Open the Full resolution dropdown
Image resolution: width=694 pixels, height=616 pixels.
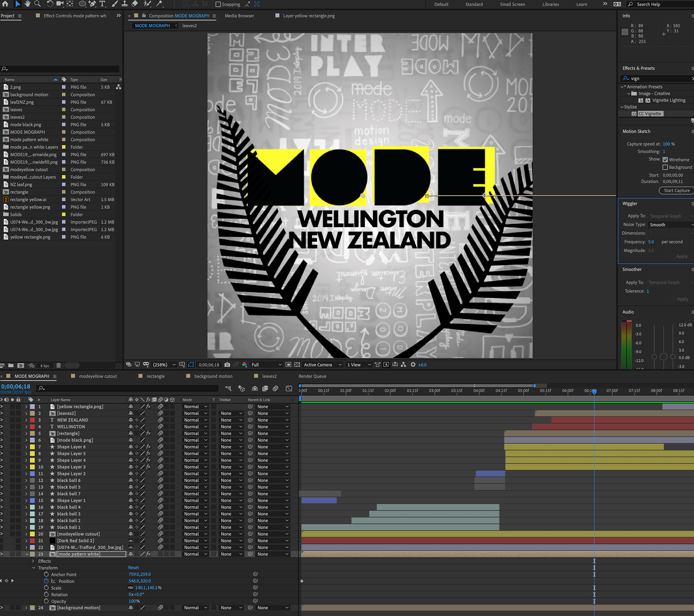click(x=266, y=365)
